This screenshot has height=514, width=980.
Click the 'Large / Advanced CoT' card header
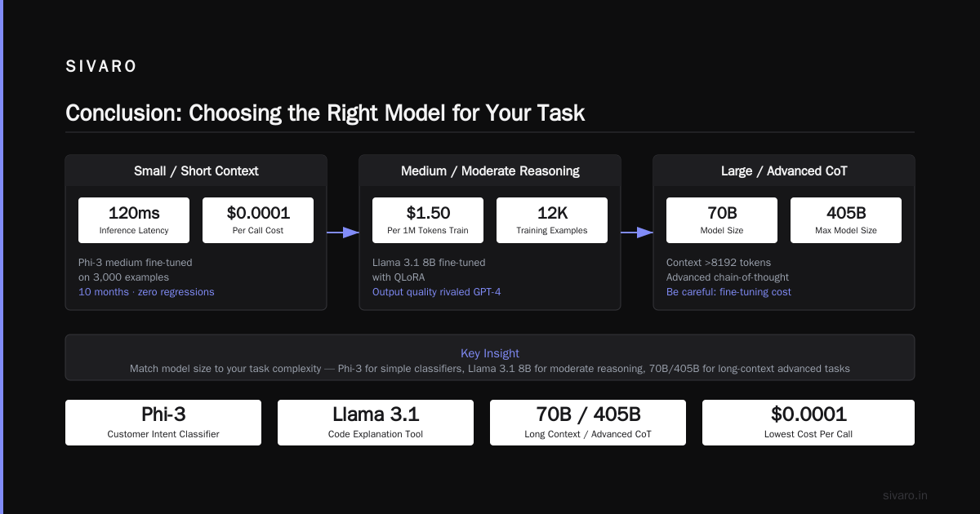pyautogui.click(x=784, y=171)
